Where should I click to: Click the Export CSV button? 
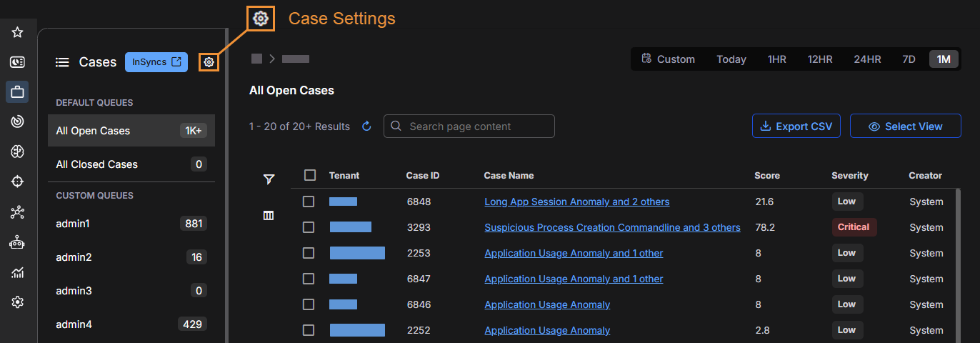(796, 126)
